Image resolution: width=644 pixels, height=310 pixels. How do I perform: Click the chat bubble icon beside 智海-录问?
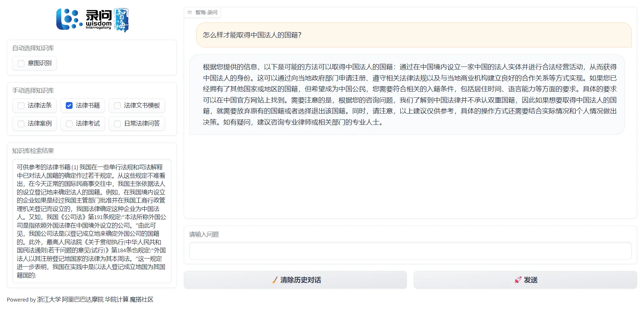[190, 13]
